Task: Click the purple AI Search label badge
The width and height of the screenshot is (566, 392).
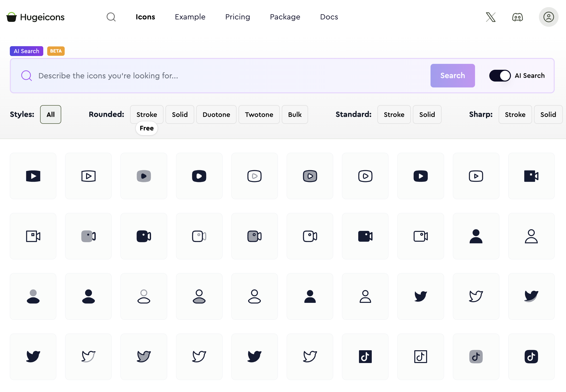Action: (27, 51)
